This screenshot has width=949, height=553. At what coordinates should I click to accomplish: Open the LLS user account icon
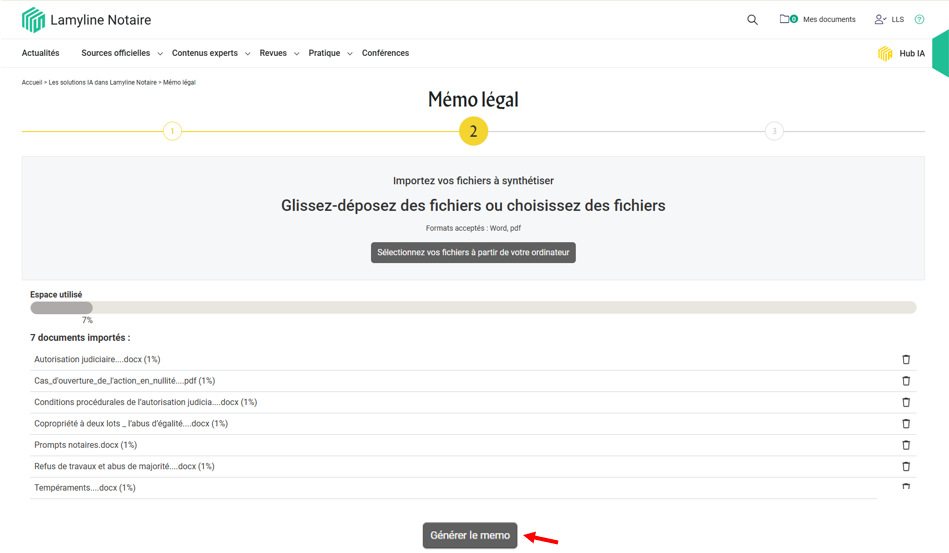[x=880, y=19]
